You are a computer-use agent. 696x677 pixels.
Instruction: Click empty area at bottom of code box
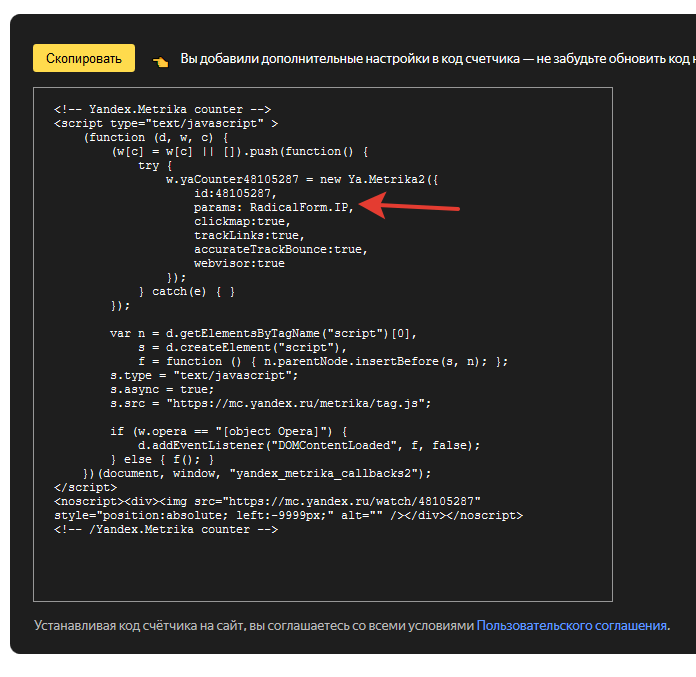point(322,570)
